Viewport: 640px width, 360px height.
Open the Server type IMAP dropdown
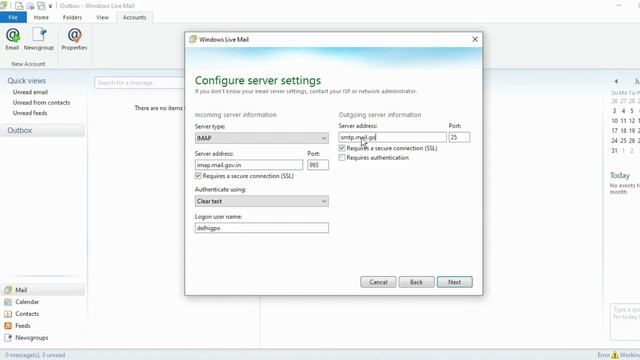[x=262, y=138]
